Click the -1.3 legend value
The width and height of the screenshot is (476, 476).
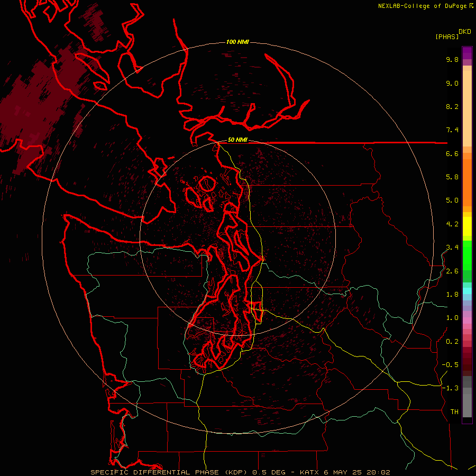450,388
